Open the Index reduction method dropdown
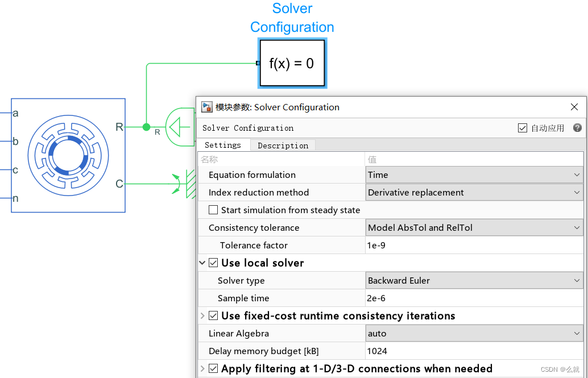Image resolution: width=588 pixels, height=378 pixels. (x=474, y=192)
